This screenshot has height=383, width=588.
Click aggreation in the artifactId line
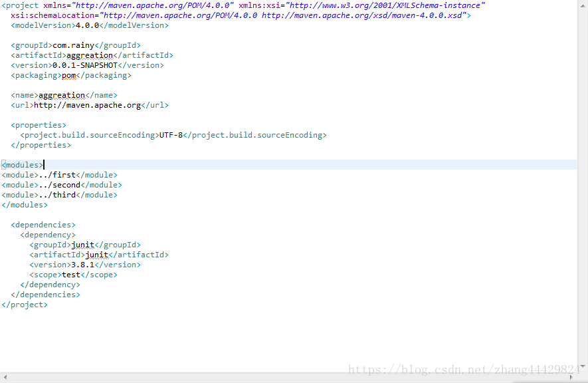[90, 55]
